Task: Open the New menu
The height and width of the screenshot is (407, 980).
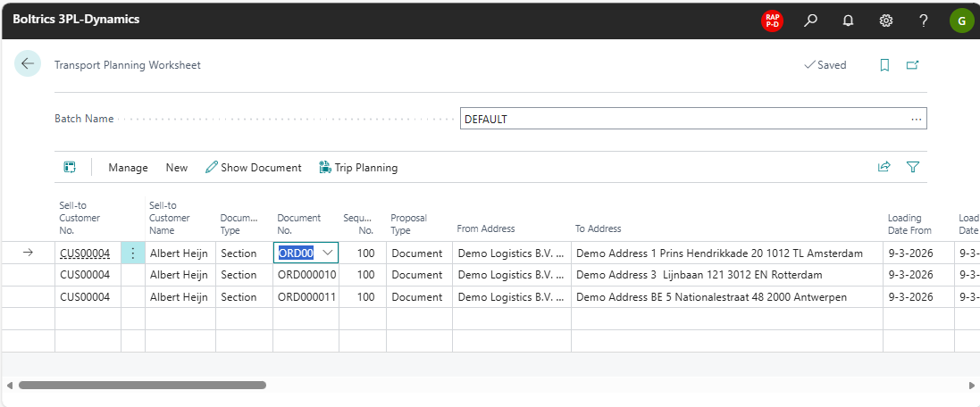Action: (x=177, y=167)
